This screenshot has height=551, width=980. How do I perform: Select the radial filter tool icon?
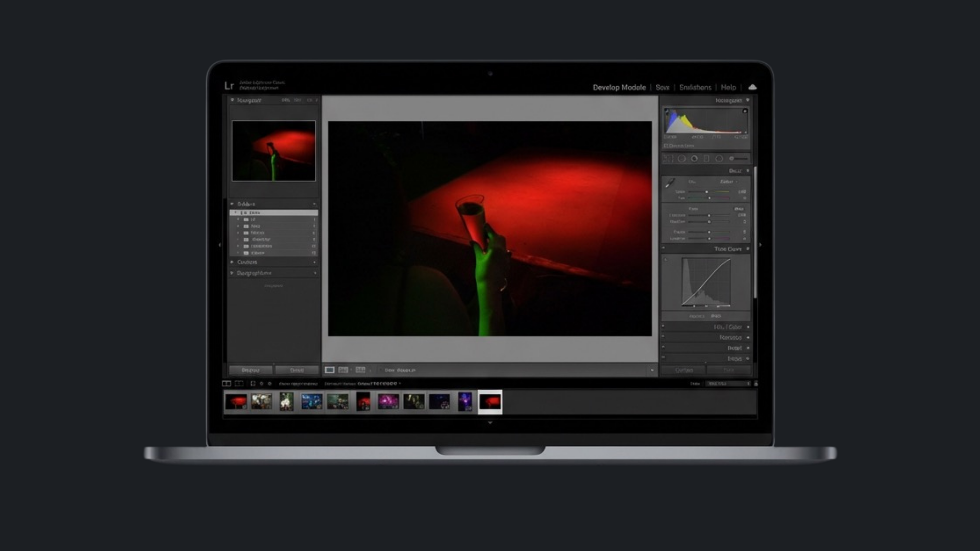[x=719, y=159]
